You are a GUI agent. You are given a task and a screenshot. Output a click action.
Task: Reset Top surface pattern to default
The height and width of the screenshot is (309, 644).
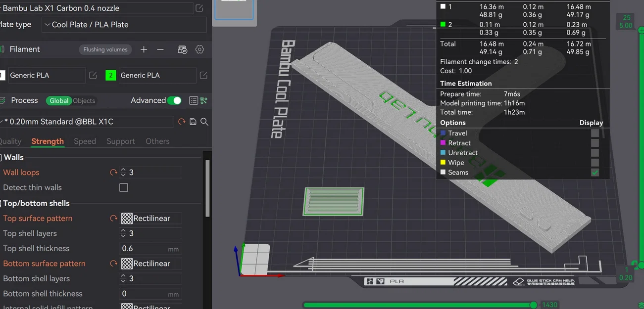coord(113,218)
